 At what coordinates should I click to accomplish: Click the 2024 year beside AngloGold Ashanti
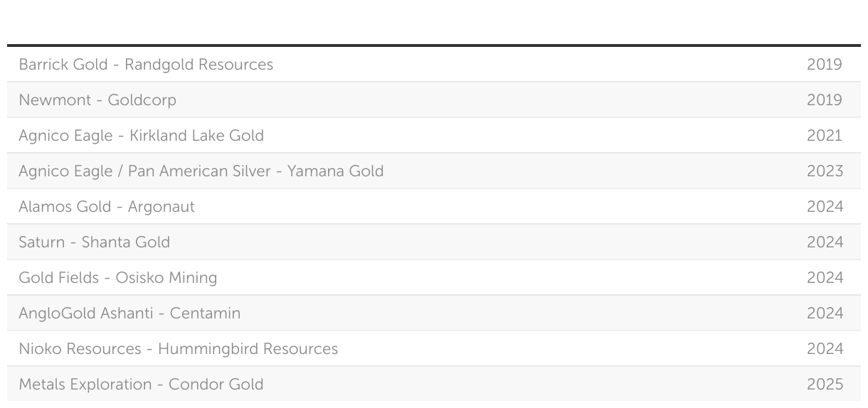[x=825, y=313]
